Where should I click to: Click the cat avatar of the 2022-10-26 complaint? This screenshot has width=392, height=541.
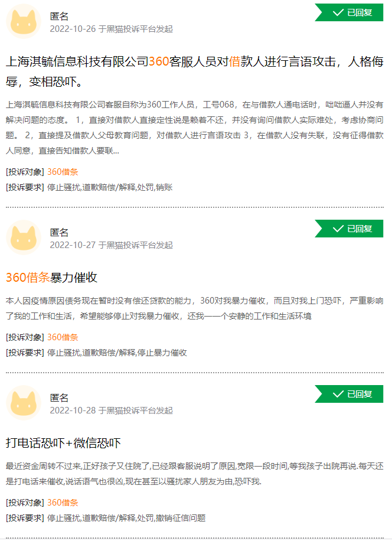click(x=23, y=21)
